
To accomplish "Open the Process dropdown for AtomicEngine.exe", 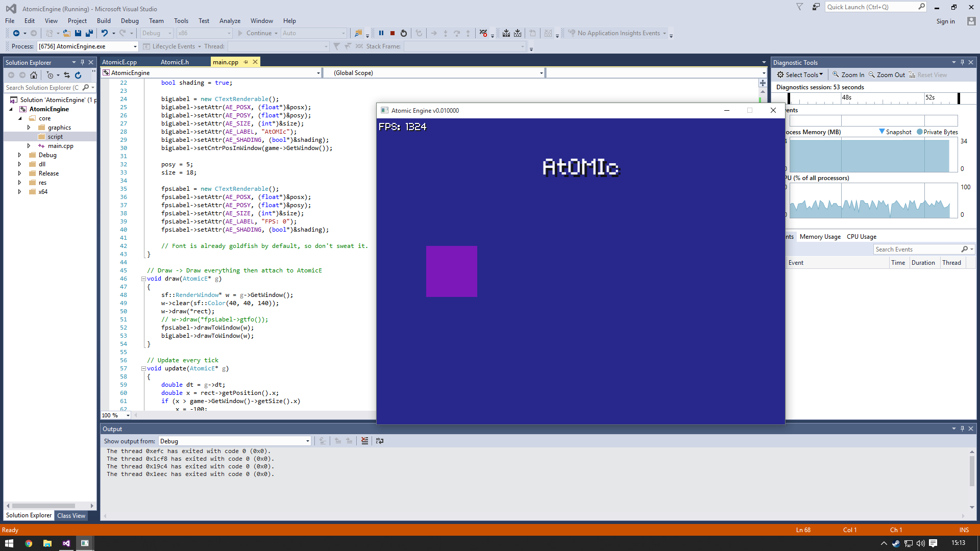I will point(135,46).
